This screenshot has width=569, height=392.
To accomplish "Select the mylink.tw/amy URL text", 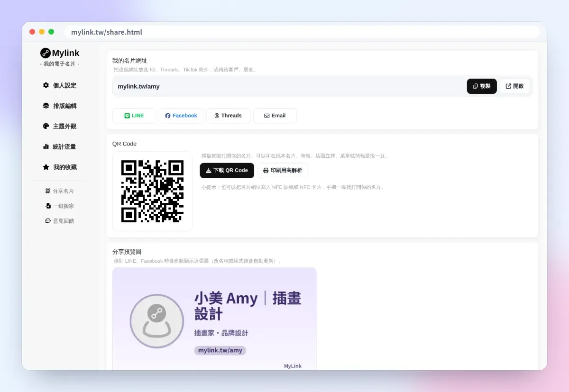I will [x=138, y=86].
